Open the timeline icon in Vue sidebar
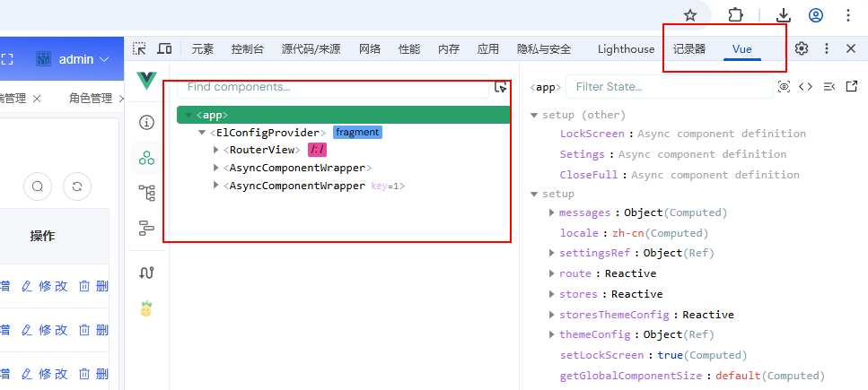 coord(146,228)
